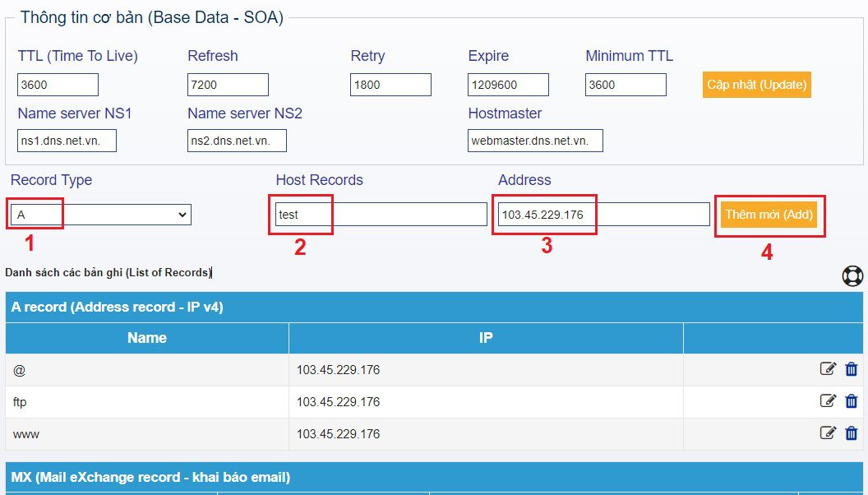Select the IP cell in the @ row
The image size is (868, 495).
[x=486, y=370]
